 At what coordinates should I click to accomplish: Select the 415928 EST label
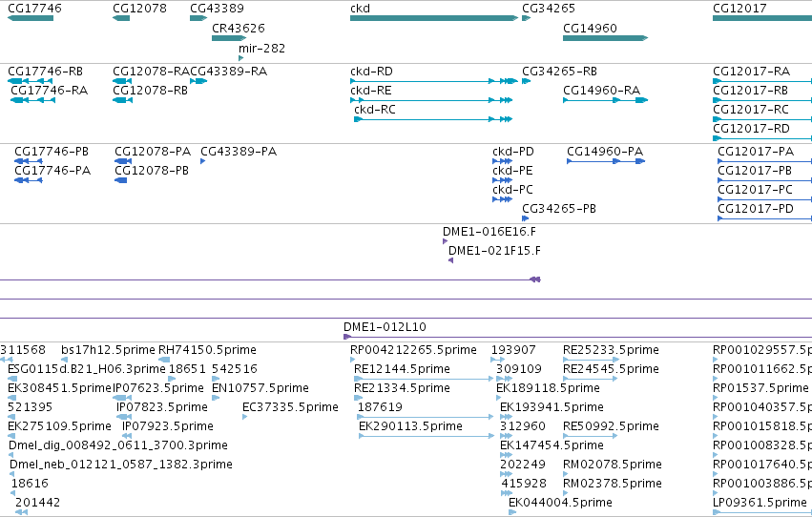point(524,484)
